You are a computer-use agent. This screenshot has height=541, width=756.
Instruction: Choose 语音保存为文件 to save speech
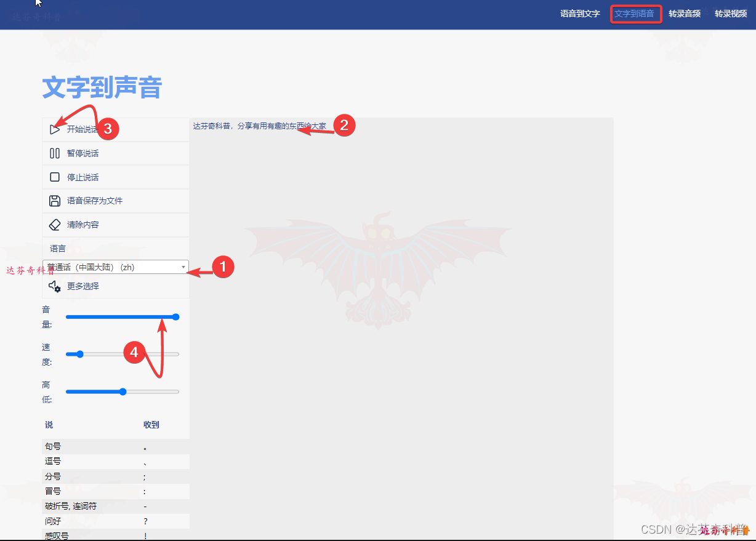click(x=95, y=201)
